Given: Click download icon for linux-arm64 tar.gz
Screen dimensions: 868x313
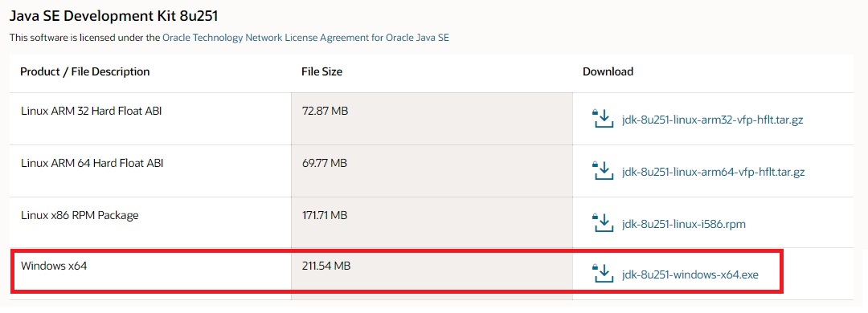Looking at the screenshot, I should (x=603, y=172).
